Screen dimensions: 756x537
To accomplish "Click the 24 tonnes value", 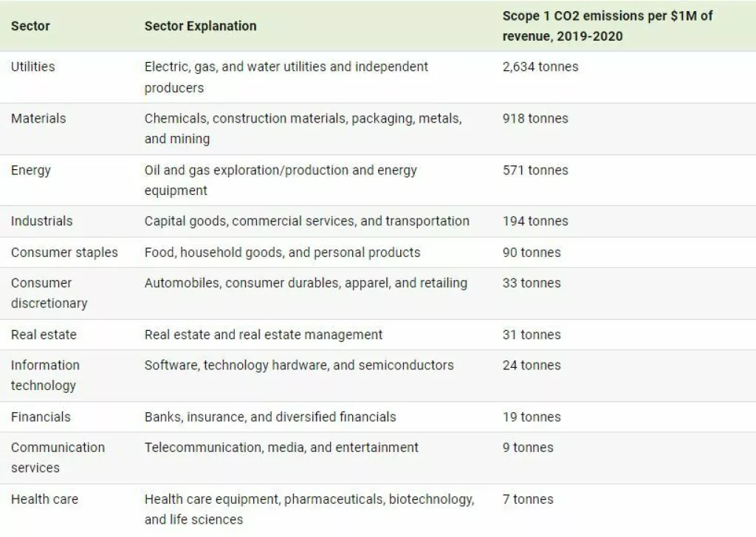I will [532, 365].
